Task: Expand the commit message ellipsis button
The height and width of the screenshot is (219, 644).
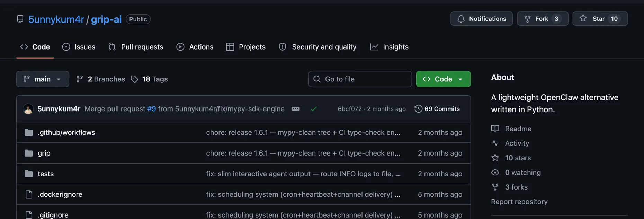Action: (x=295, y=109)
